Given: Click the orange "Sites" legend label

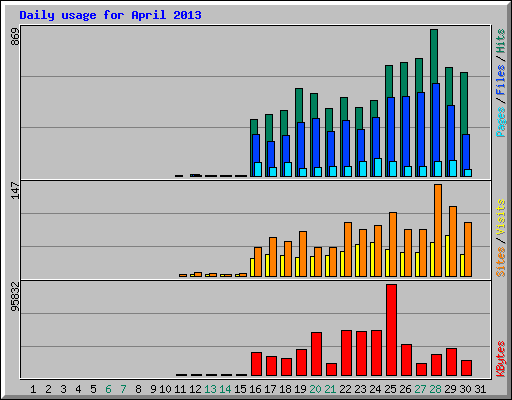Looking at the screenshot, I should [501, 262].
